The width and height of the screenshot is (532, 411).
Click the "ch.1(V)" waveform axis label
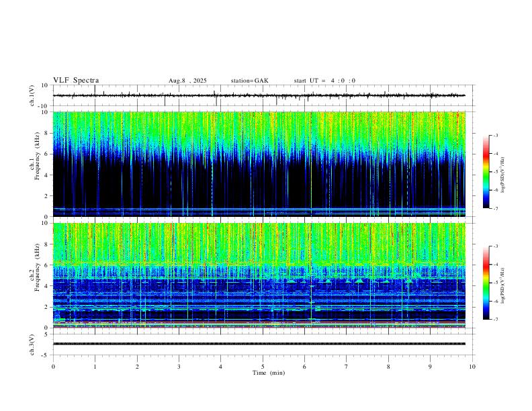32,95
